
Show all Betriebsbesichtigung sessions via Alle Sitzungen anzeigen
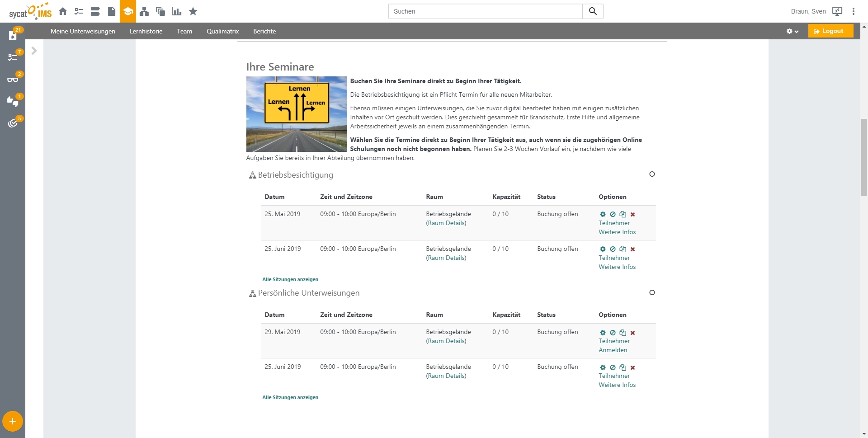click(x=290, y=279)
